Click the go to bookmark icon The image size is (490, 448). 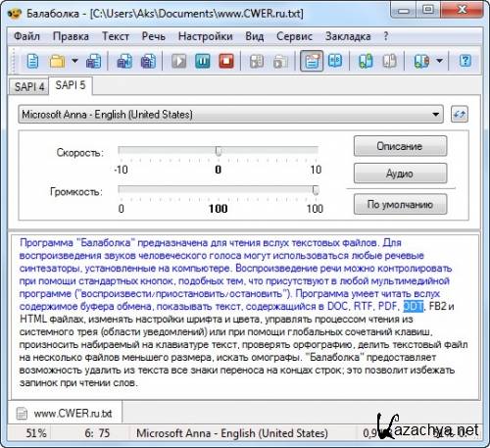pos(389,61)
